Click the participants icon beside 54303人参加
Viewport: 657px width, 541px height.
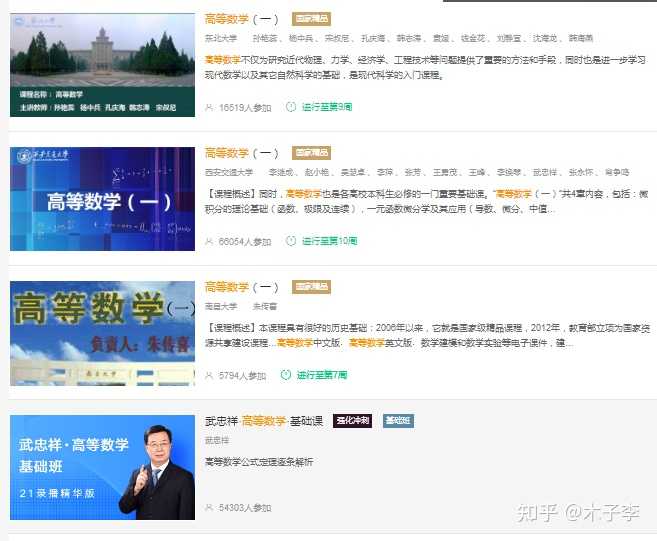coord(209,507)
